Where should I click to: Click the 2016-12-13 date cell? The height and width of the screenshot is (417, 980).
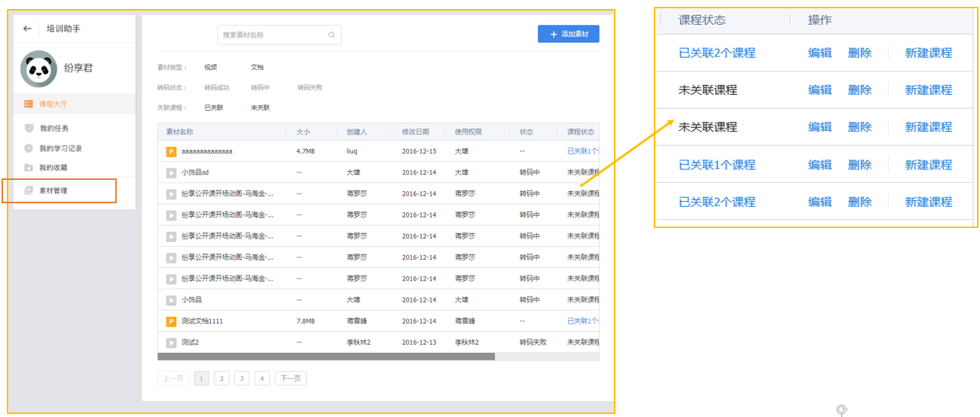click(x=419, y=342)
